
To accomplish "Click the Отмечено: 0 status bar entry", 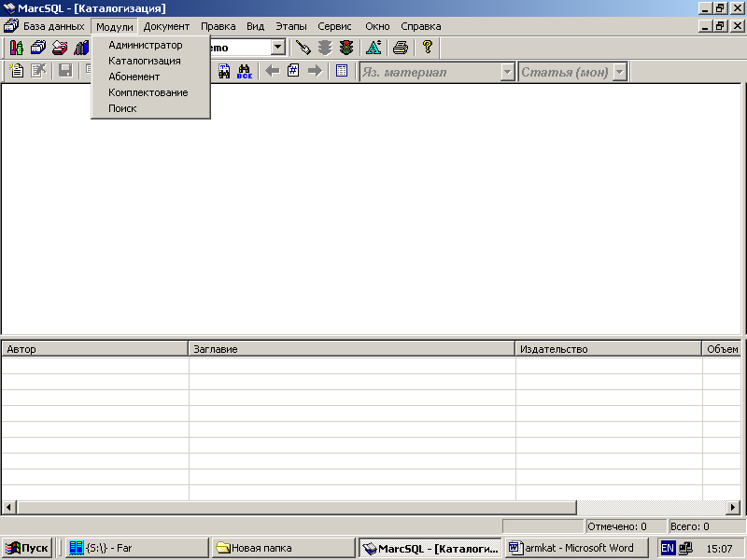I will (625, 526).
